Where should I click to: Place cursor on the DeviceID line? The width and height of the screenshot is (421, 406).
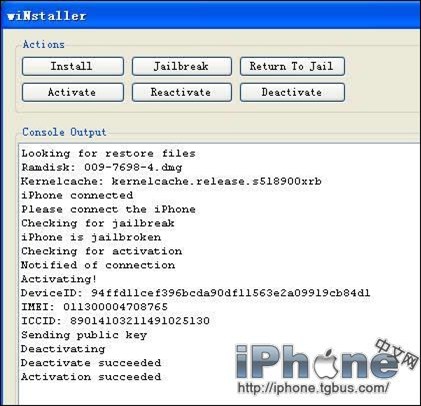tap(196, 293)
